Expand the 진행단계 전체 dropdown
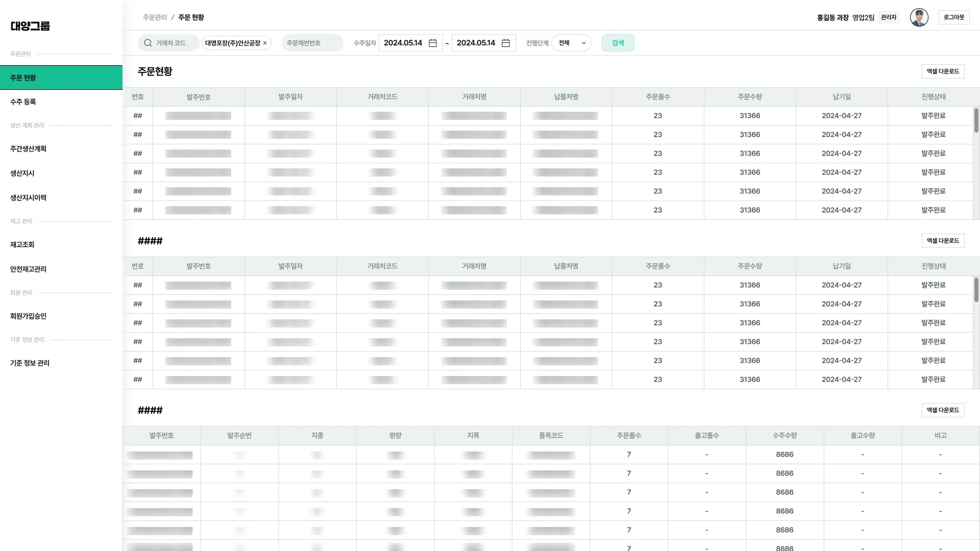 (x=571, y=43)
